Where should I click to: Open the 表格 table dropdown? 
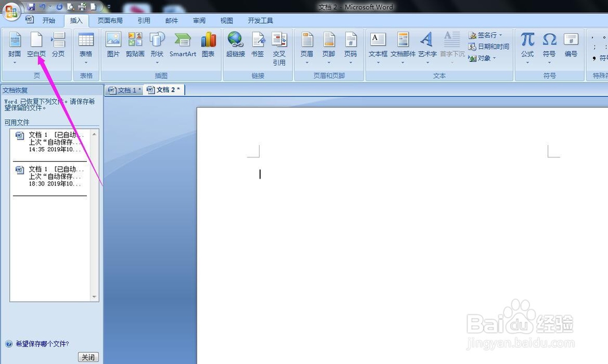click(x=86, y=47)
